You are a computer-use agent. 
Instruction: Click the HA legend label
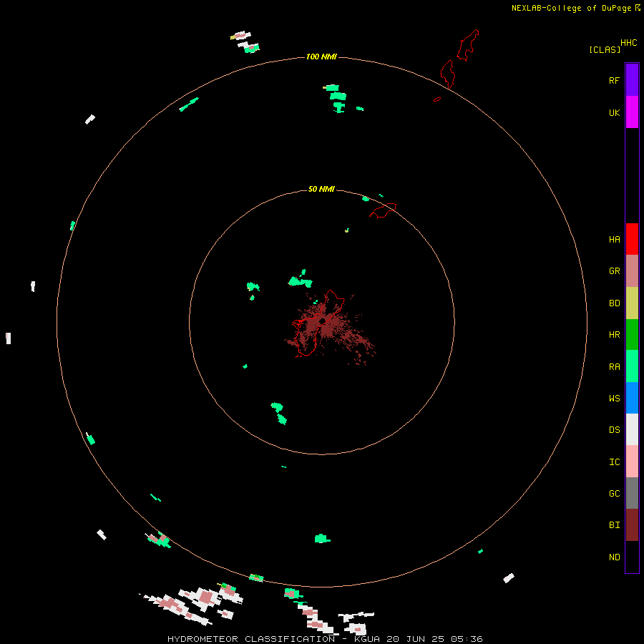(614, 240)
